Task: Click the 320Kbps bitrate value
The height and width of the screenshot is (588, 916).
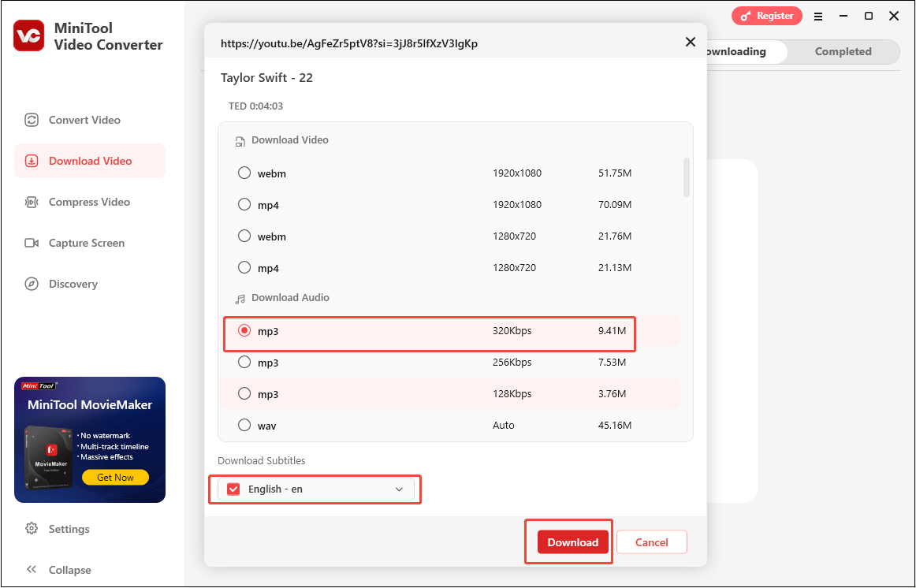Action: click(512, 330)
